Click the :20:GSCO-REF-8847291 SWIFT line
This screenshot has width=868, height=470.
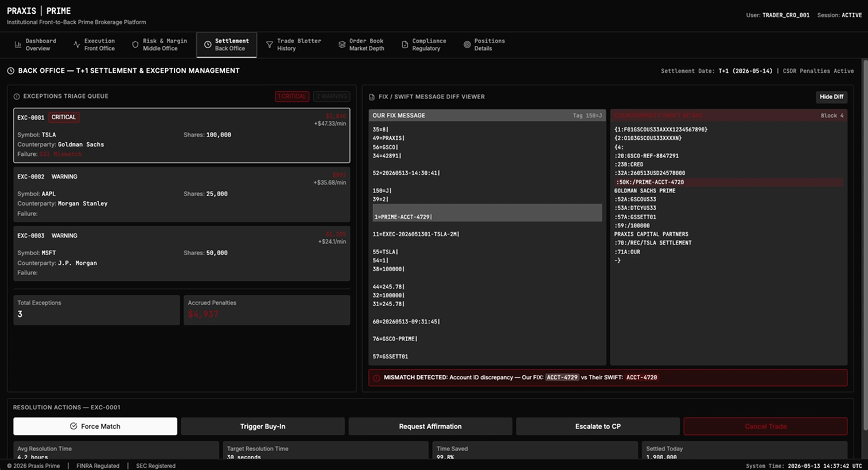pos(647,156)
